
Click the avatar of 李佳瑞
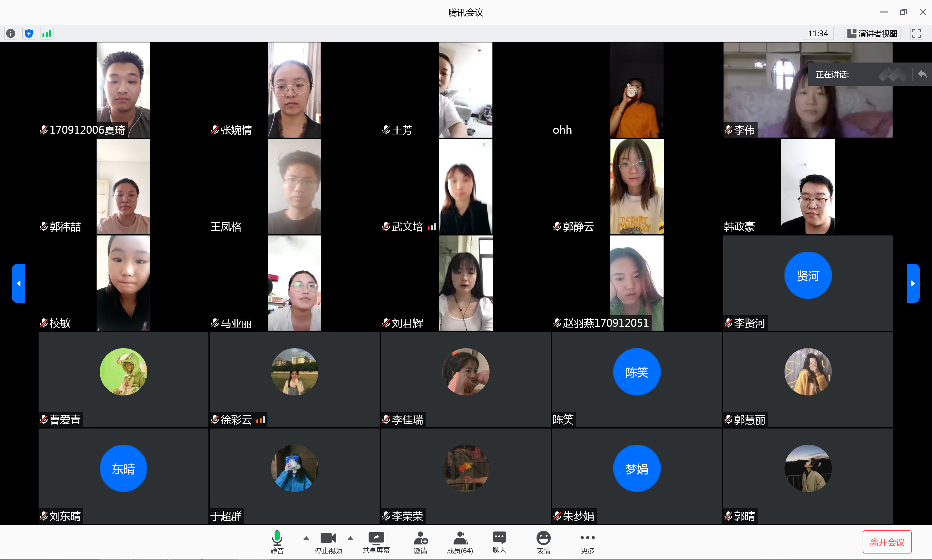(466, 372)
